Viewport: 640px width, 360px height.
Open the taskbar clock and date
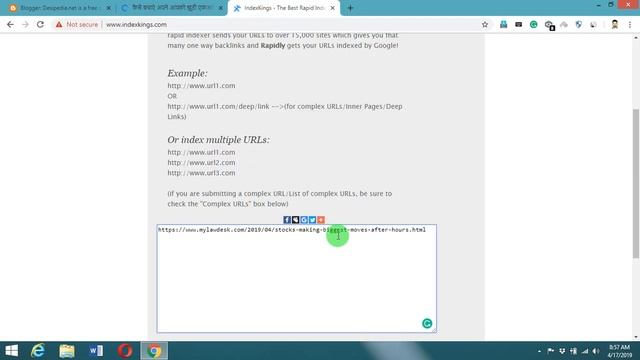(x=620, y=351)
